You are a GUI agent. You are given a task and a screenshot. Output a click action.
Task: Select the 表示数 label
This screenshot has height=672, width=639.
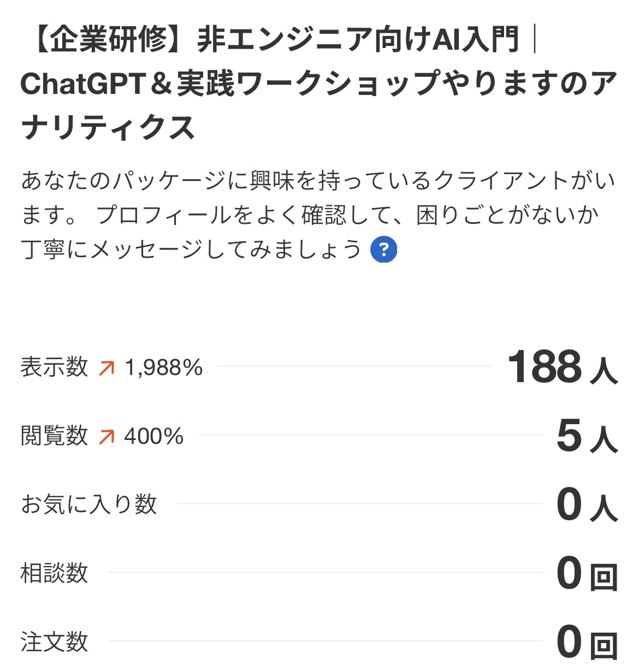54,367
